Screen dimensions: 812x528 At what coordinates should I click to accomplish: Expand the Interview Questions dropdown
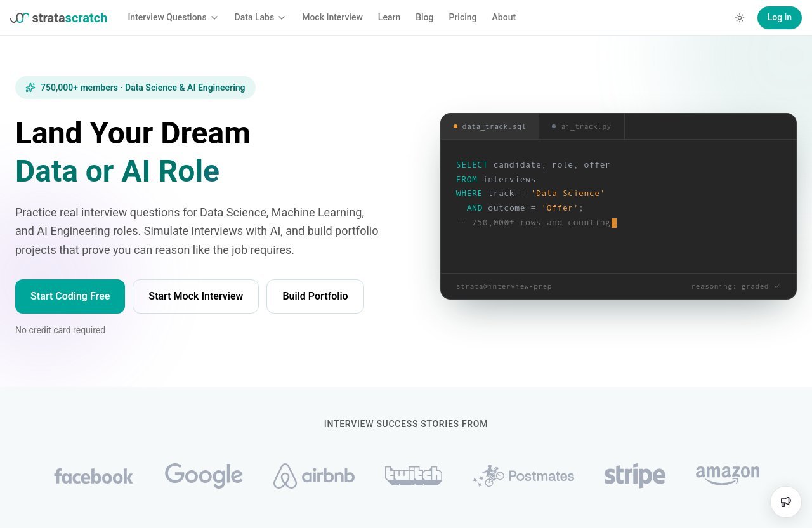point(173,17)
